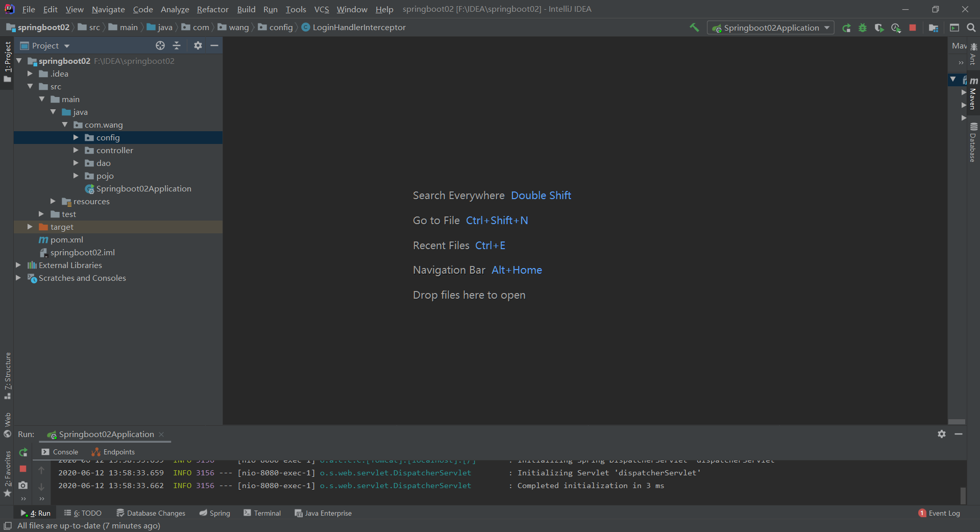Rerun the application from the Run panel sidebar
This screenshot has height=532, width=980.
point(23,452)
